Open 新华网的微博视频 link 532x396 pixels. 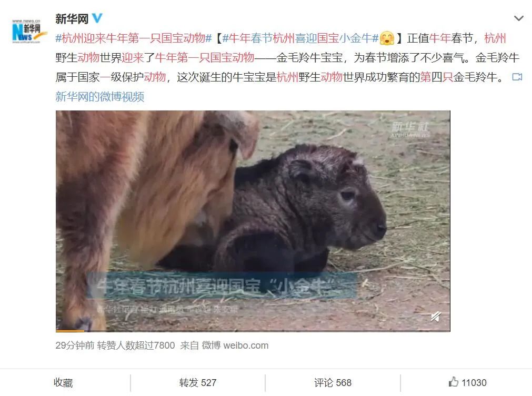[x=100, y=97]
